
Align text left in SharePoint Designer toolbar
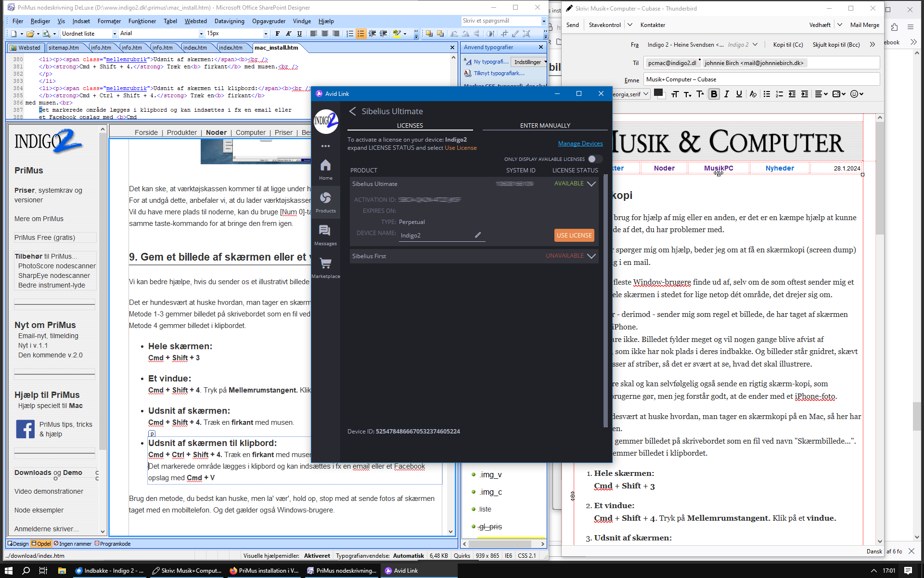pyautogui.click(x=314, y=34)
